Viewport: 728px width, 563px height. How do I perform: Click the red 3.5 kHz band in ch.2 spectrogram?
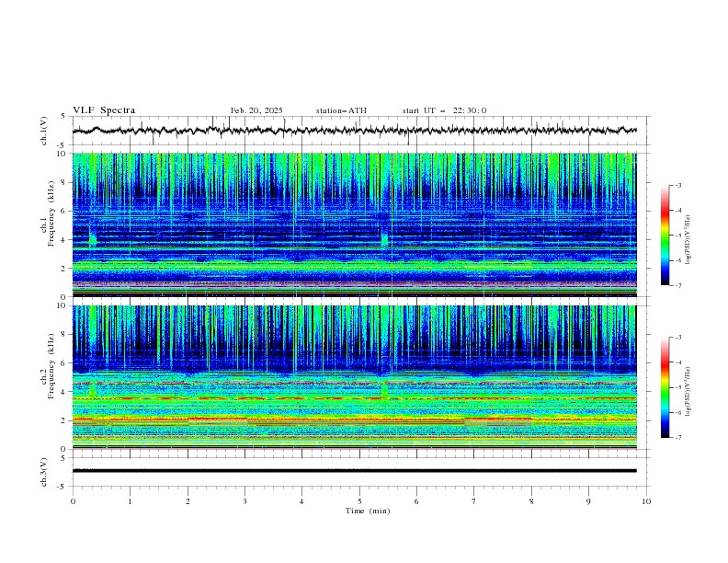tap(354, 398)
